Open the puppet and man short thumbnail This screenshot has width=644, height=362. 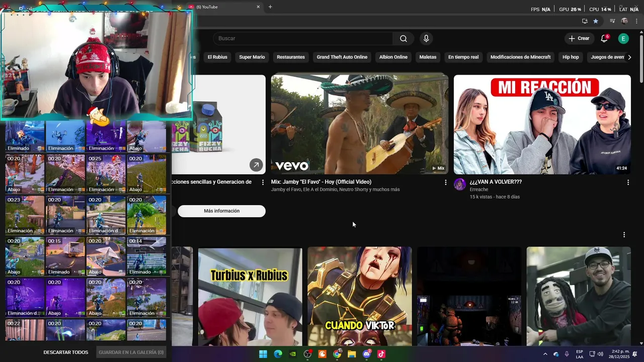579,296
